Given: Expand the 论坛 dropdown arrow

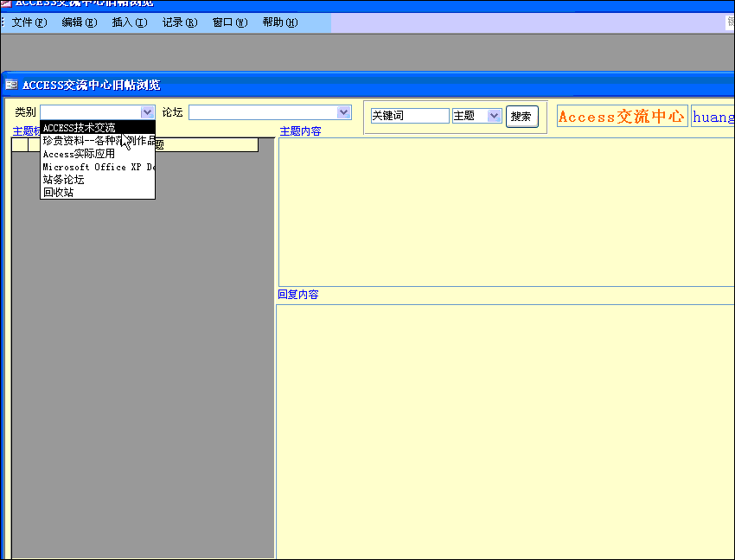Looking at the screenshot, I should click(343, 112).
